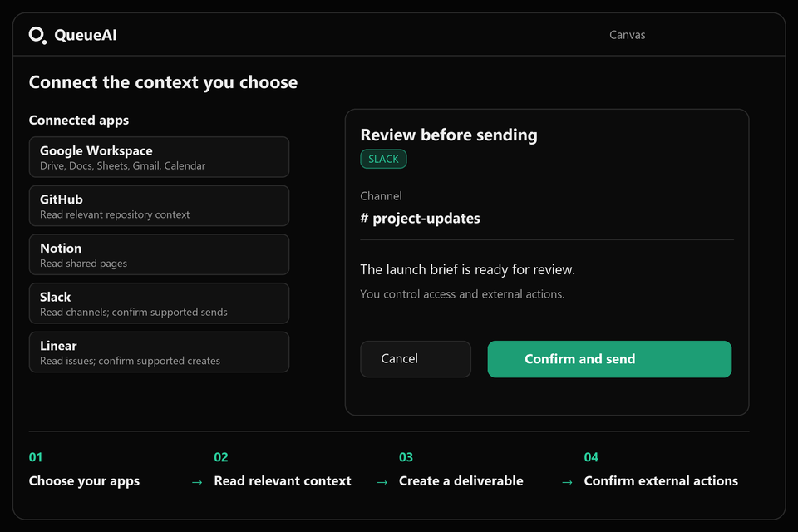Click 'You control access and external actions' note
The image size is (798, 532).
[462, 294]
